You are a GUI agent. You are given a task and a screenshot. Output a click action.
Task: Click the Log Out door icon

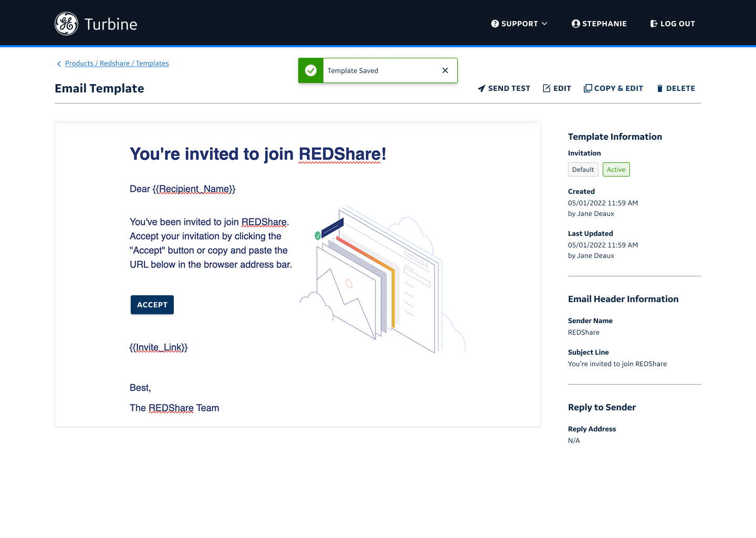(654, 24)
